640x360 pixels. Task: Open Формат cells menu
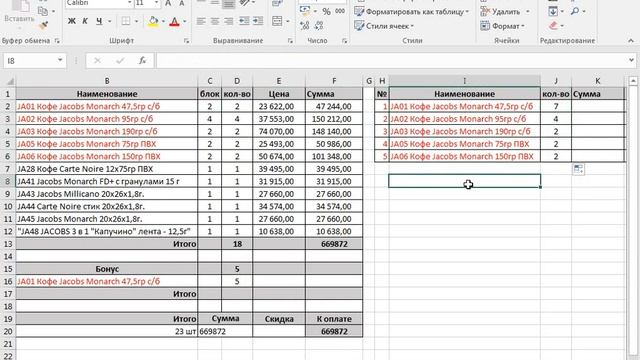pos(502,26)
